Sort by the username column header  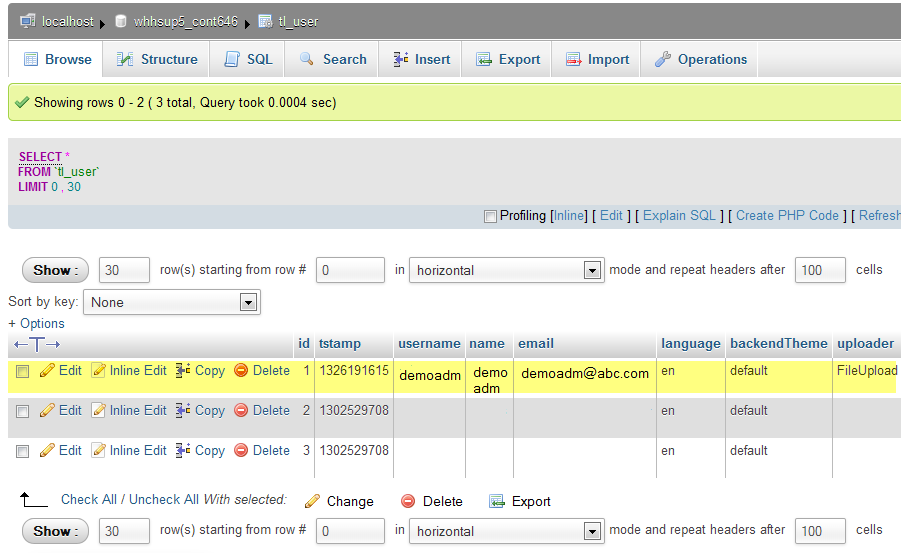(429, 343)
